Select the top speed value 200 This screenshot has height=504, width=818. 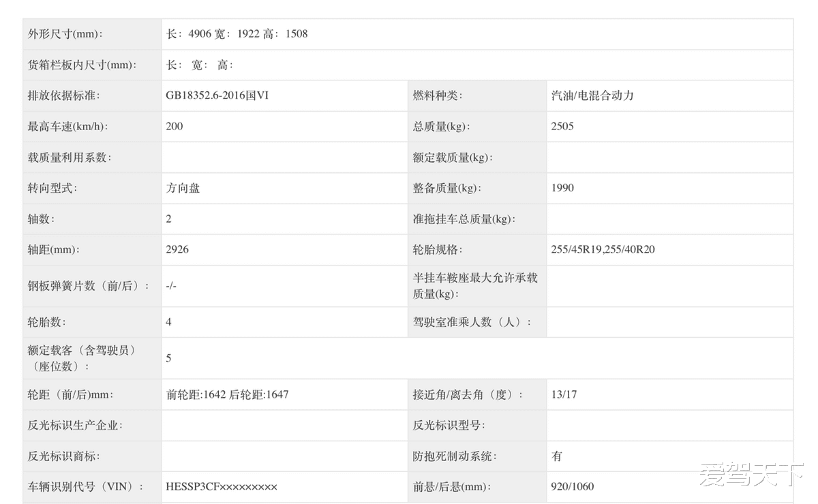[175, 127]
